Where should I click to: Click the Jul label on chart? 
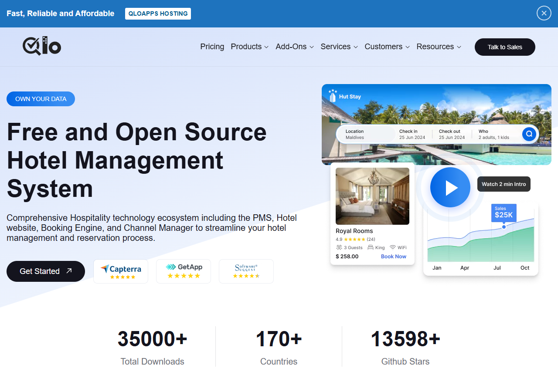497,268
